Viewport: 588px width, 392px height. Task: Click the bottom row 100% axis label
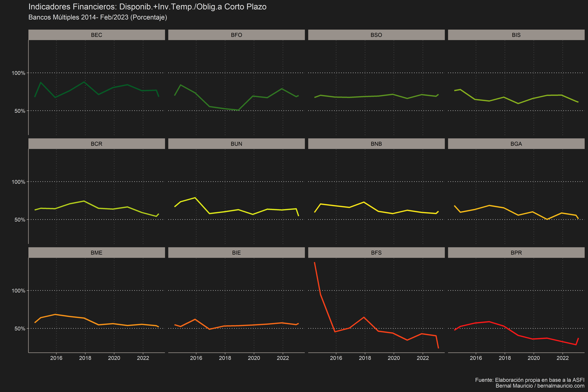tap(19, 290)
